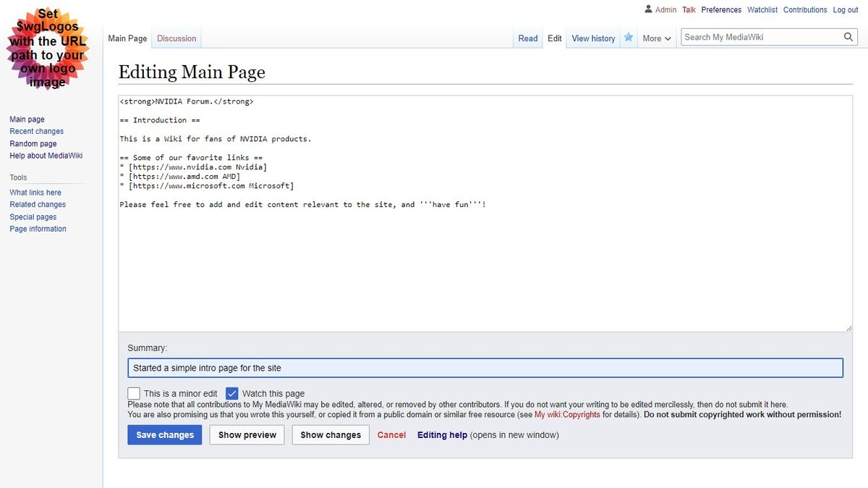Click inside the Summary input field
Image resolution: width=868 pixels, height=488 pixels.
coord(485,368)
